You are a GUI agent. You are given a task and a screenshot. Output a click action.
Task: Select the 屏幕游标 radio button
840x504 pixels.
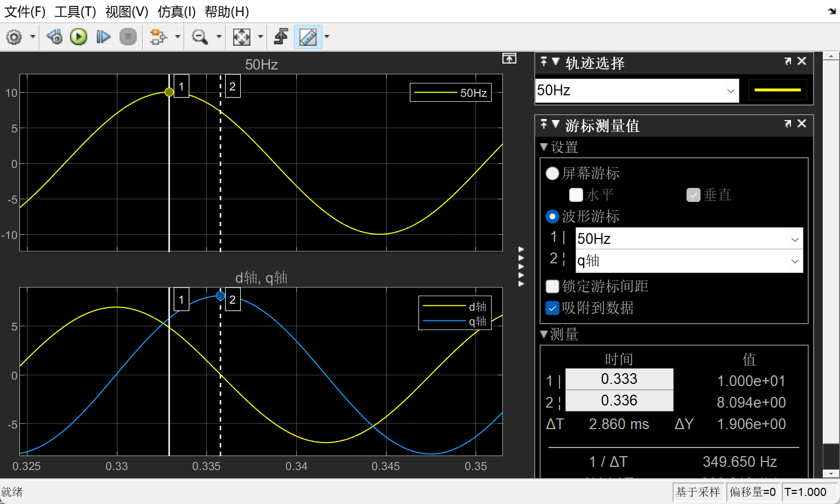click(552, 173)
